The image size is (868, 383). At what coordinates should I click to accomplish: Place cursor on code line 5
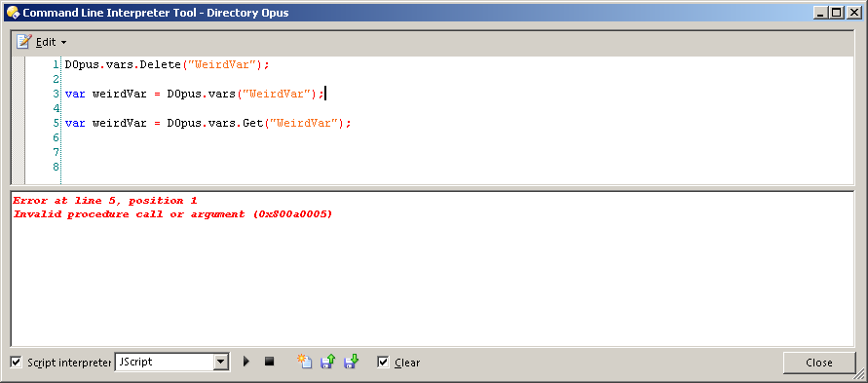click(x=208, y=123)
